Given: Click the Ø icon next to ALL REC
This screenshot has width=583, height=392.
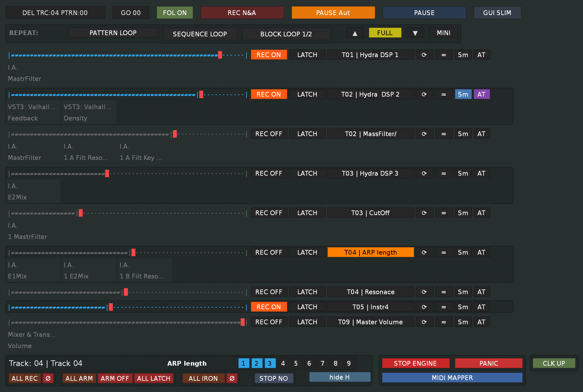Looking at the screenshot, I should click(48, 379).
